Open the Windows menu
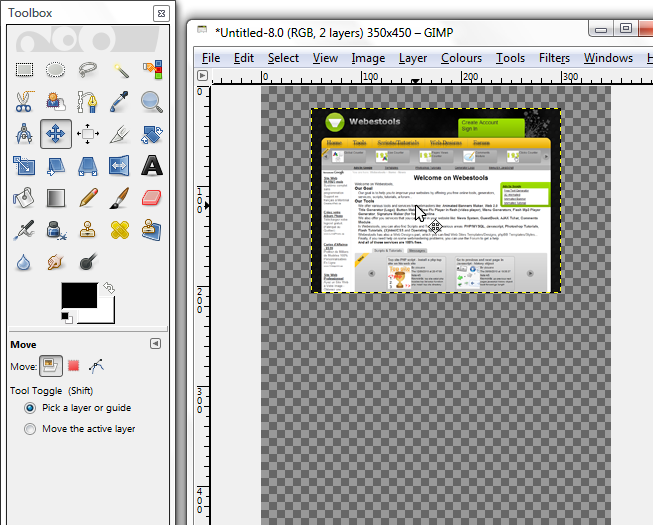The height and width of the screenshot is (525, 653). (x=608, y=58)
